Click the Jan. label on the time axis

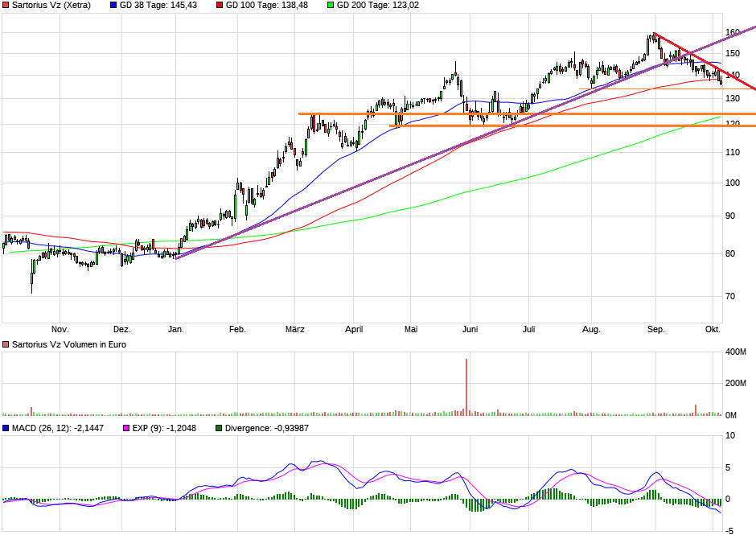(x=175, y=329)
